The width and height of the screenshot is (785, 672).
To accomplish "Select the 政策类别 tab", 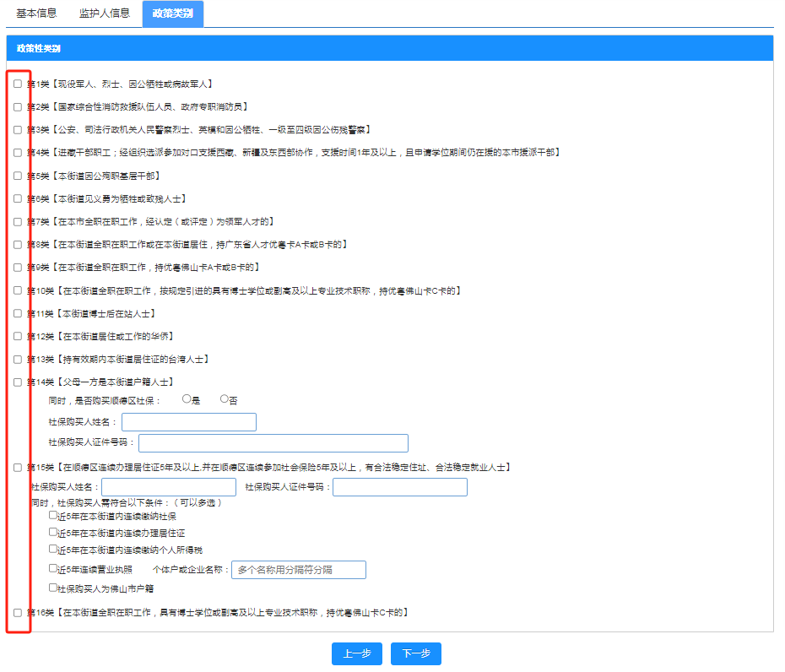I will 173,14.
